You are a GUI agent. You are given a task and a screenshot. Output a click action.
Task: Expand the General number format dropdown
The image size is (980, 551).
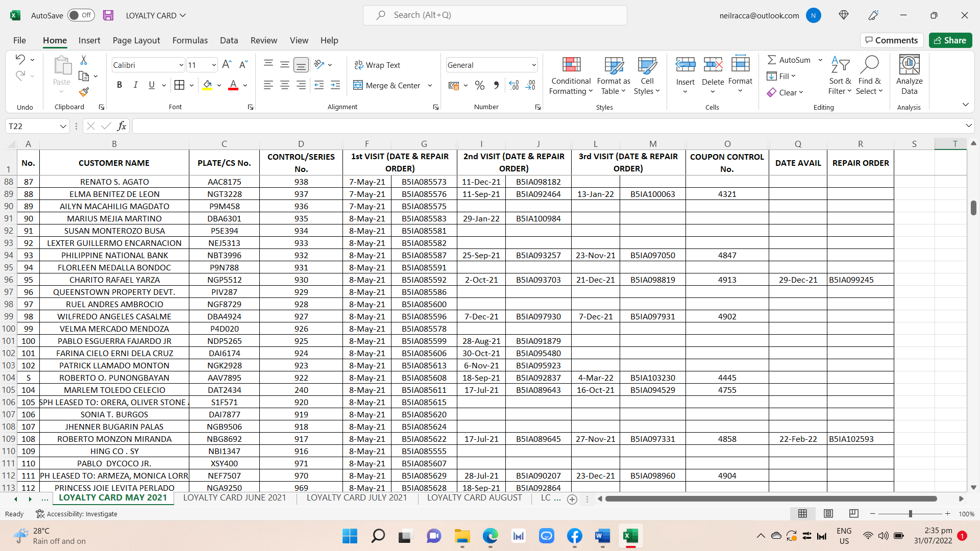coord(533,65)
